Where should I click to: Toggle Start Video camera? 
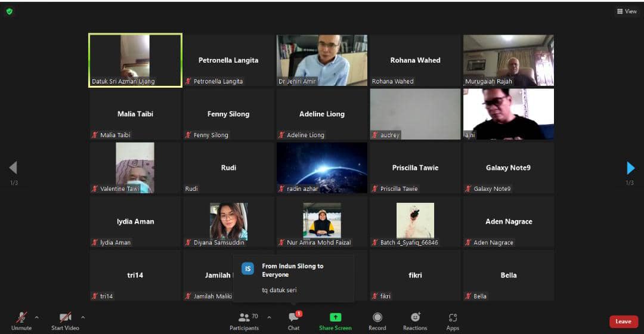66,318
